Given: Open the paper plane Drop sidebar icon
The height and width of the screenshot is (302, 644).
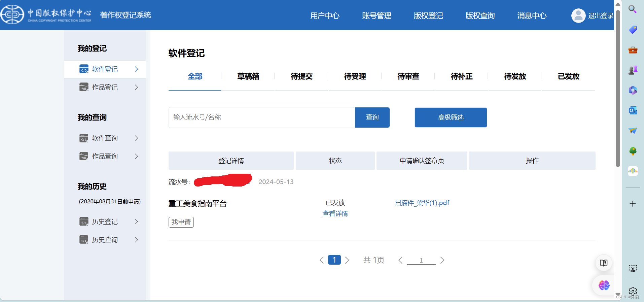Looking at the screenshot, I should pos(633,131).
